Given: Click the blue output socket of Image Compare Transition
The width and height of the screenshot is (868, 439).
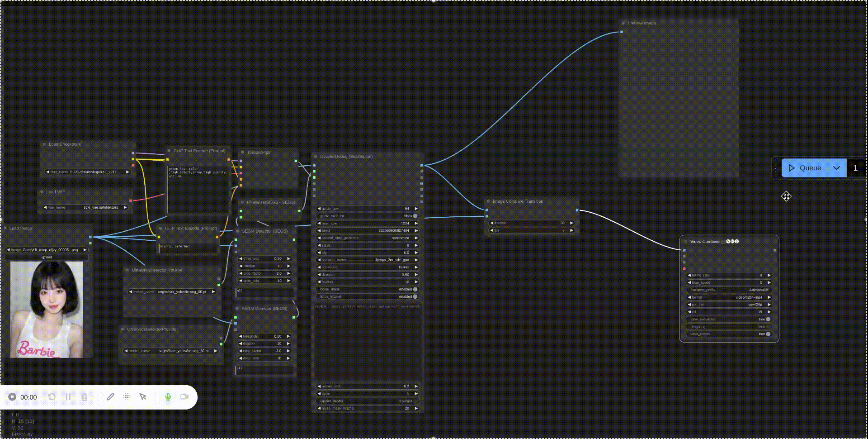Looking at the screenshot, I should [x=577, y=210].
